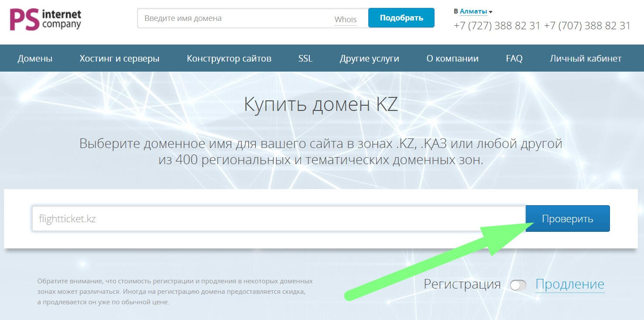Open the Конструктор сайтов section
This screenshot has height=320, width=644.
(229, 58)
